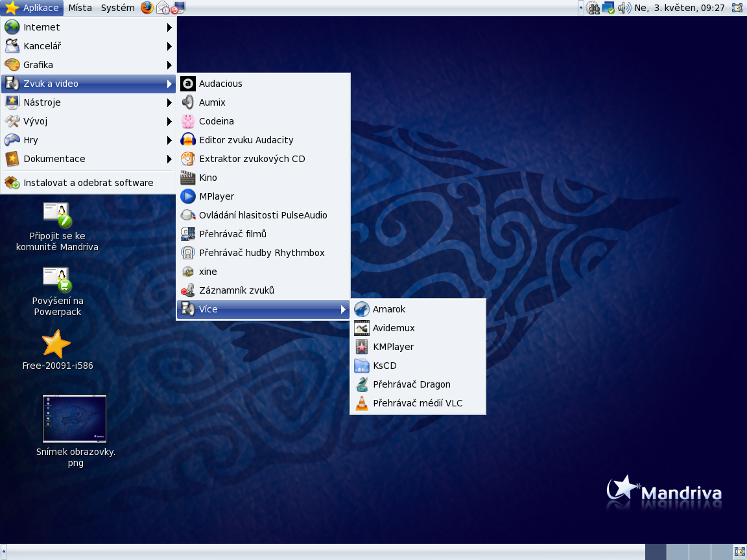Launch Firefox from the top panel
Screen dimensions: 747x560
[147, 8]
